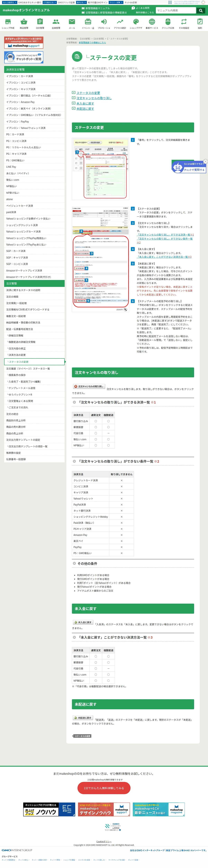Click 無料体験はこちら in header
This screenshot has width=208, height=868.
click(145, 12)
